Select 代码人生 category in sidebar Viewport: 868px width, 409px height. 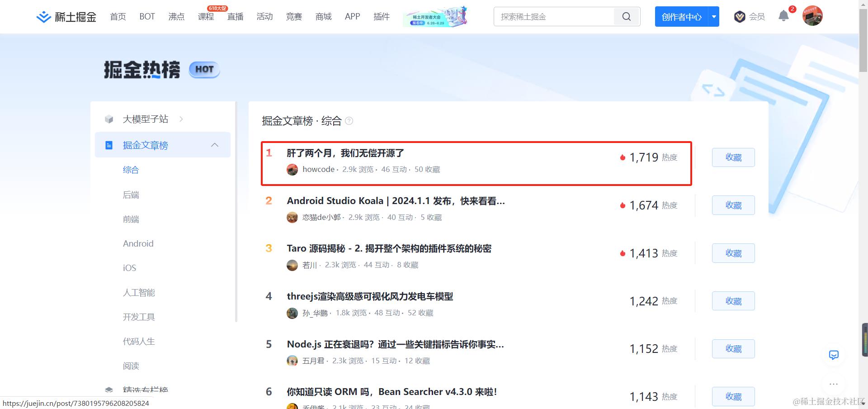pyautogui.click(x=139, y=341)
